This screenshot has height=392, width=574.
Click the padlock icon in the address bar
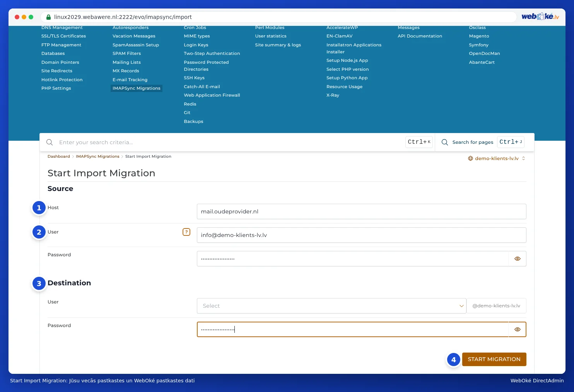[48, 17]
